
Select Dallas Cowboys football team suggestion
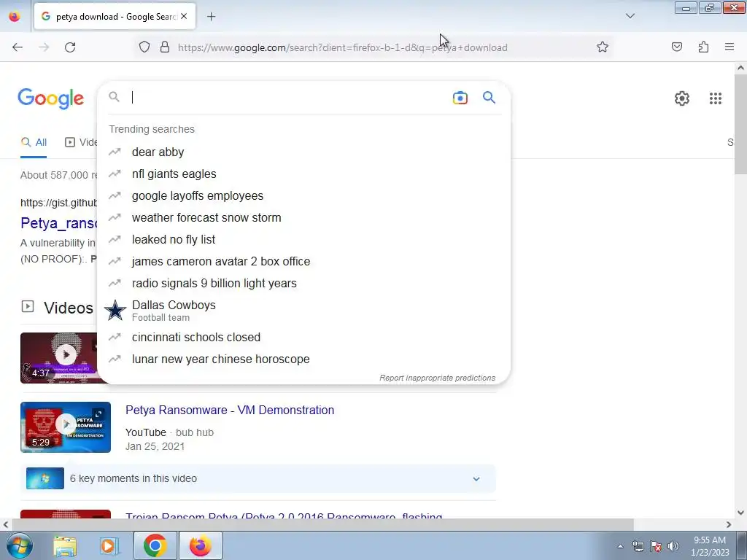pyautogui.click(x=304, y=311)
